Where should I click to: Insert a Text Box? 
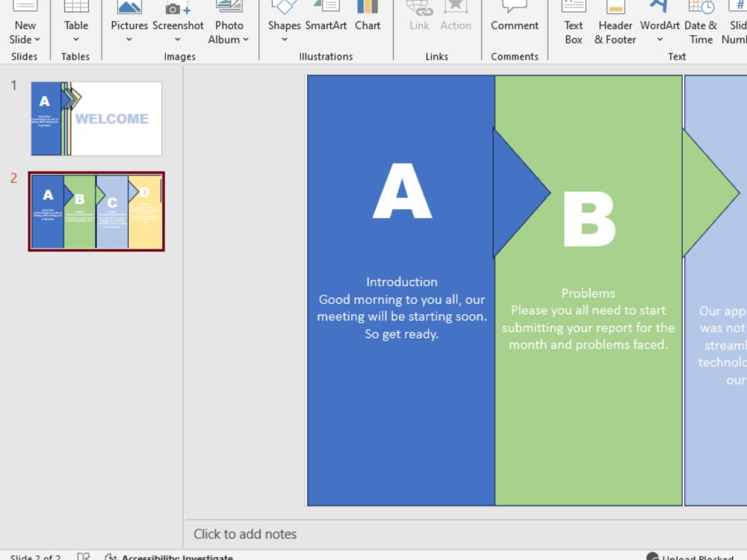click(573, 24)
